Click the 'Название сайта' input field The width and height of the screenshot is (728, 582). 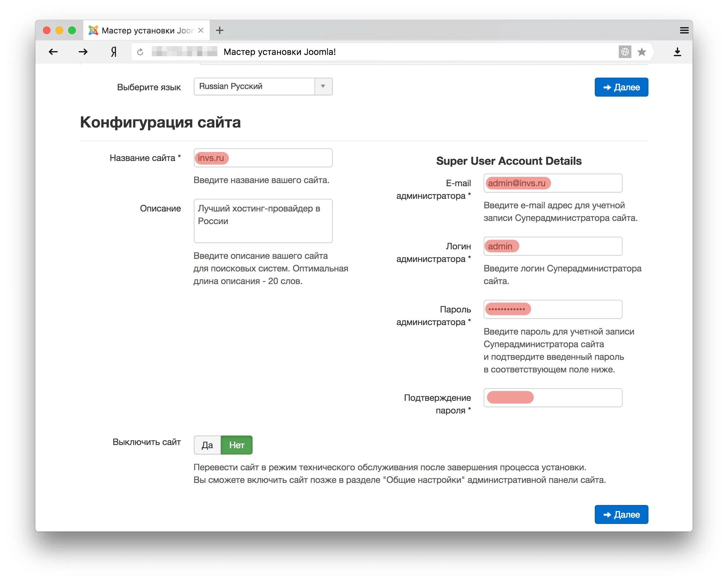[x=263, y=158]
